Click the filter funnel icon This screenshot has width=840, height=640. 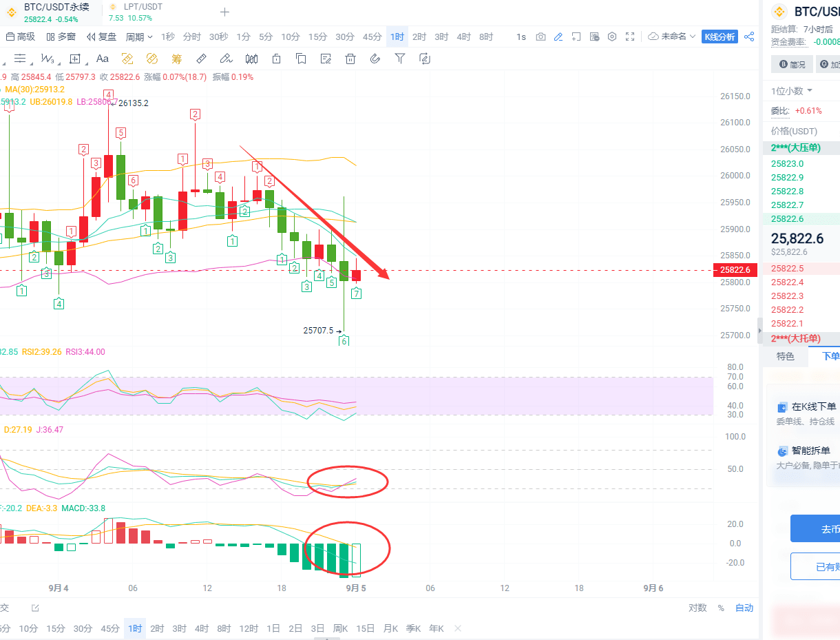click(400, 59)
